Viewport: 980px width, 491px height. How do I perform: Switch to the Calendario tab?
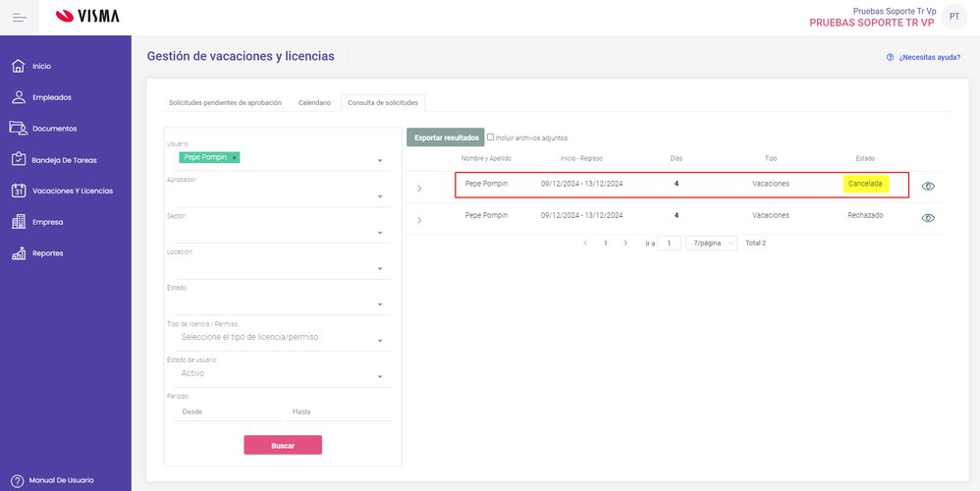(314, 102)
